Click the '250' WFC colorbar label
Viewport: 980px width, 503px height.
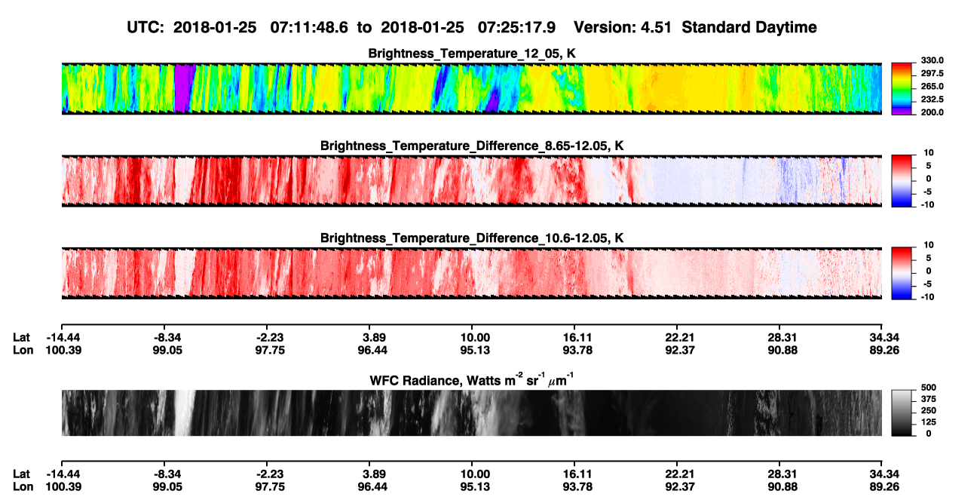(929, 410)
